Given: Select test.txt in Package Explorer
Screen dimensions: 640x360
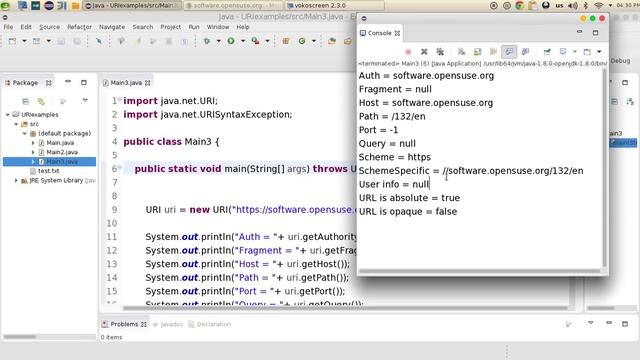Looking at the screenshot, I should (x=49, y=171).
